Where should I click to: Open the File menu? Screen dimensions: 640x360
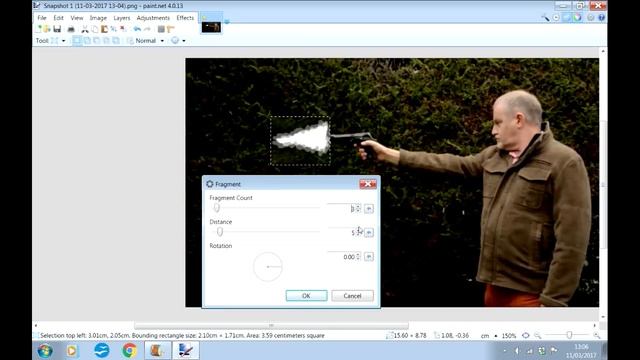[42, 18]
